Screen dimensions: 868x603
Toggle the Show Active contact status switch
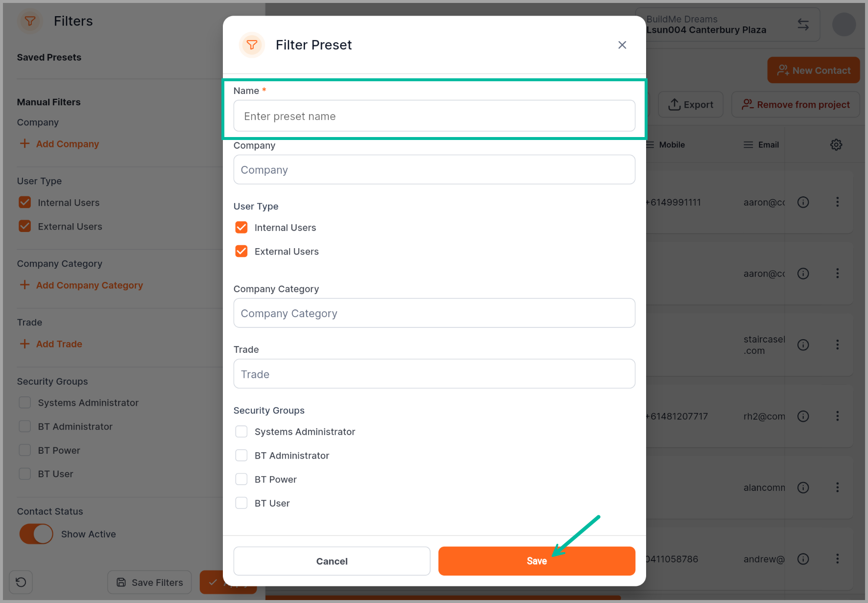point(36,534)
